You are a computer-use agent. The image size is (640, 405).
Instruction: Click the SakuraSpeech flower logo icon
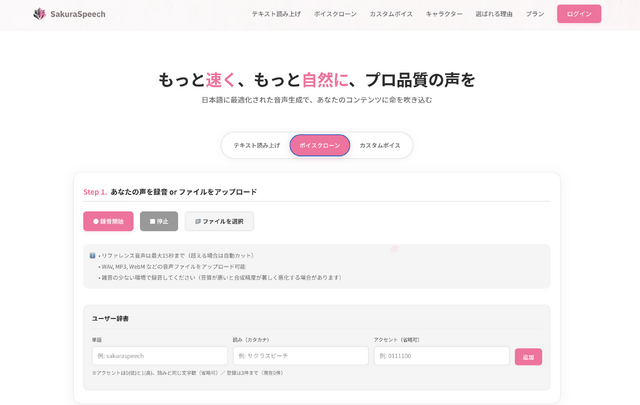39,14
